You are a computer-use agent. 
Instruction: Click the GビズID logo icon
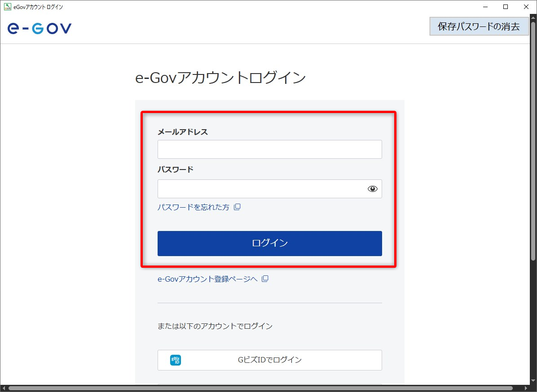point(176,360)
